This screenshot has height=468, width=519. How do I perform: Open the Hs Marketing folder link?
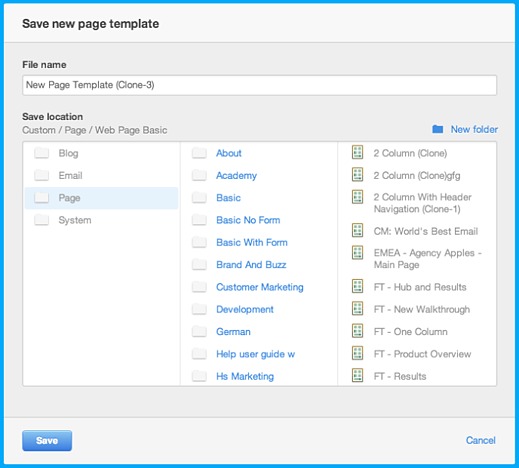pyautogui.click(x=245, y=377)
